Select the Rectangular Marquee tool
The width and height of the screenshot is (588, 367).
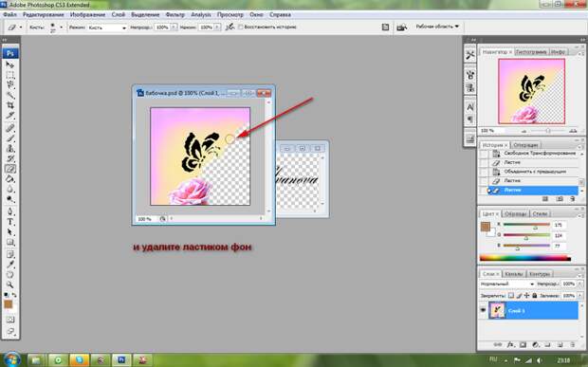pyautogui.click(x=10, y=75)
